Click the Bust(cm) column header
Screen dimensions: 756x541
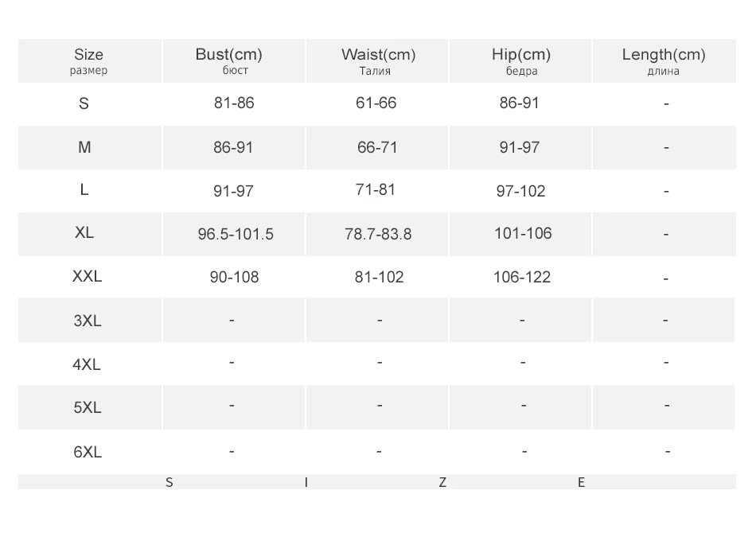228,61
